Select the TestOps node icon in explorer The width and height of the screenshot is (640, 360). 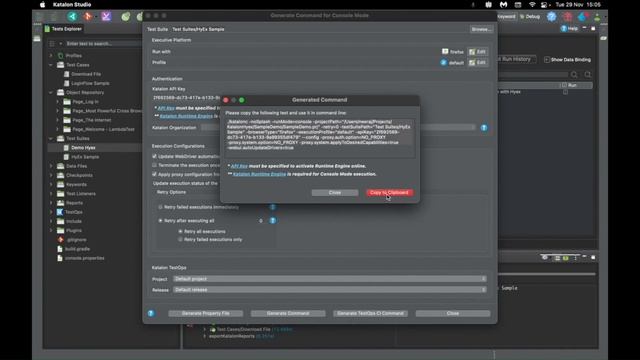point(60,212)
